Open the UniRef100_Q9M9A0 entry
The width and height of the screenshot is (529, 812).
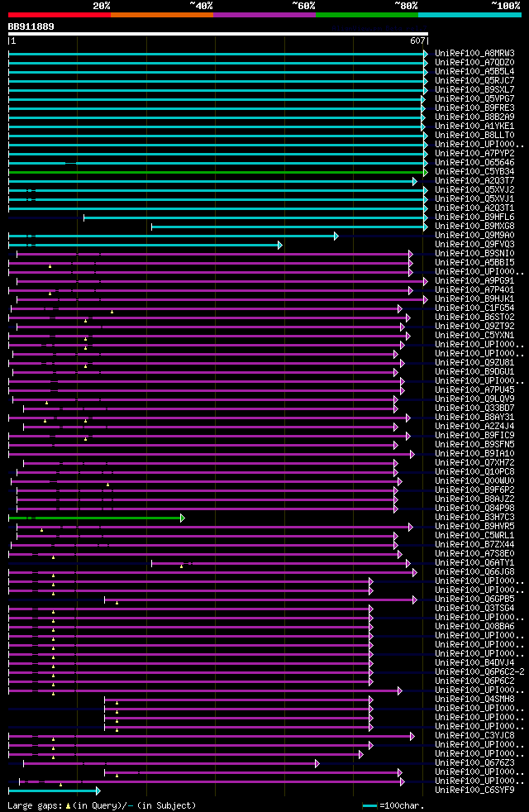[474, 236]
